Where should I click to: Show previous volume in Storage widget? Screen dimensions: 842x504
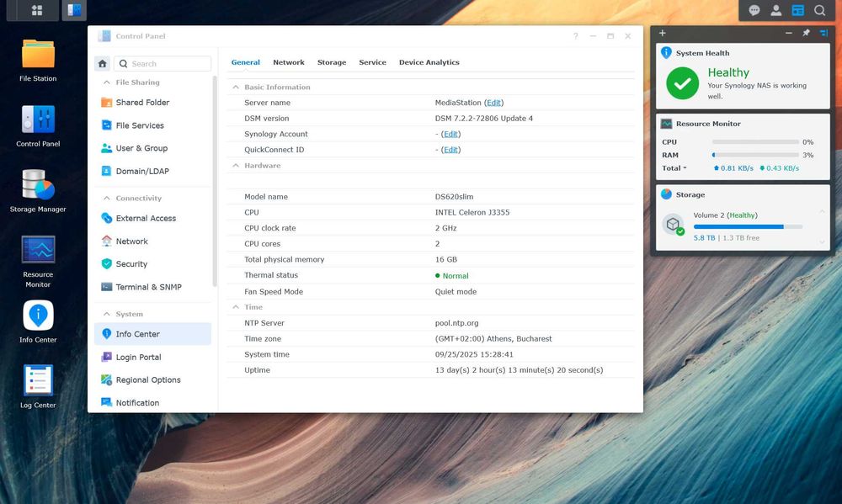tap(822, 212)
